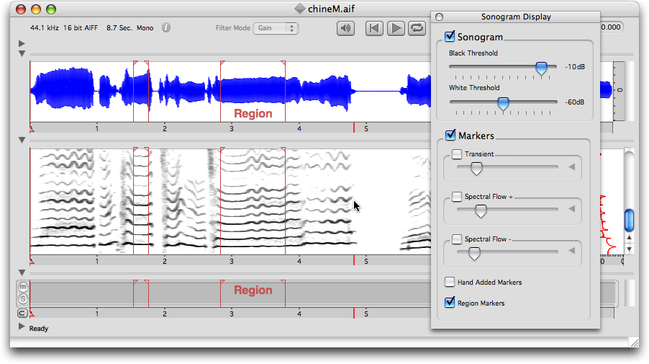Click the circled S track icon

pos(23,299)
